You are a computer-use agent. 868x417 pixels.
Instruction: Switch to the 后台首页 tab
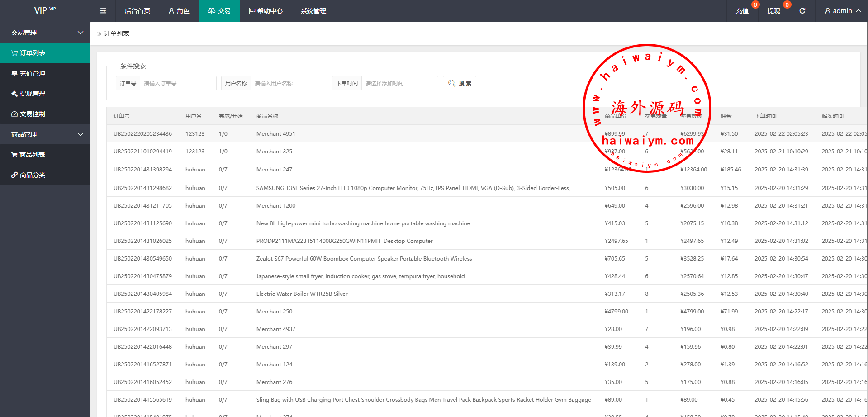[138, 11]
